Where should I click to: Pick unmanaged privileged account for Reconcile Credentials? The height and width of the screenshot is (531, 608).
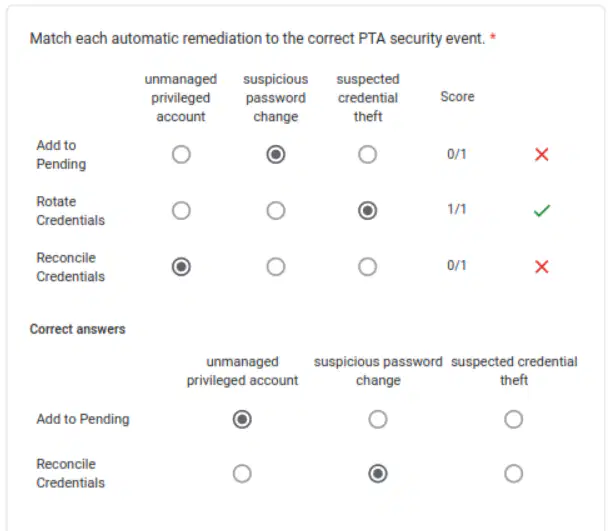coord(181,267)
